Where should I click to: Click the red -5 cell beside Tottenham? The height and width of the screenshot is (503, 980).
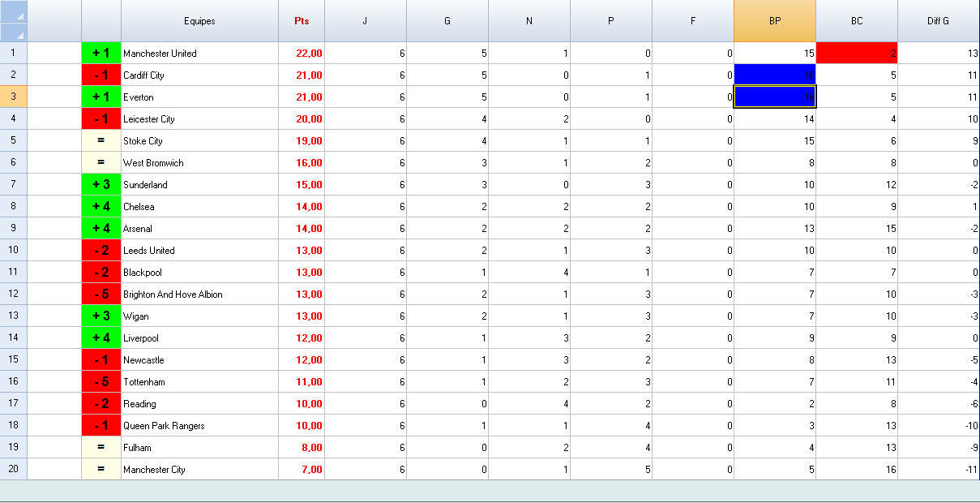pos(101,381)
